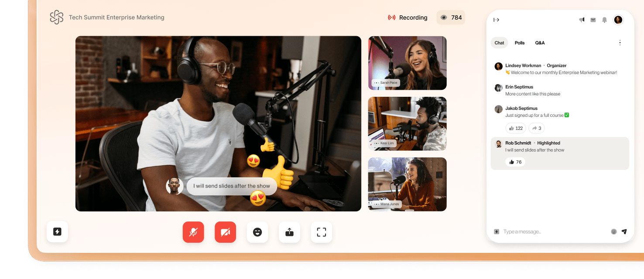Screen dimensions: 644x279
Task: Open the emoji reactions button
Action: (x=257, y=232)
